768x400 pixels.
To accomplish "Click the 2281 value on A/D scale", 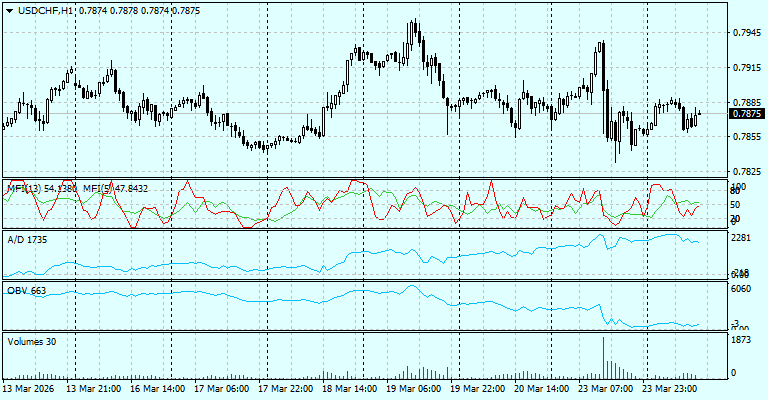I will coord(741,238).
